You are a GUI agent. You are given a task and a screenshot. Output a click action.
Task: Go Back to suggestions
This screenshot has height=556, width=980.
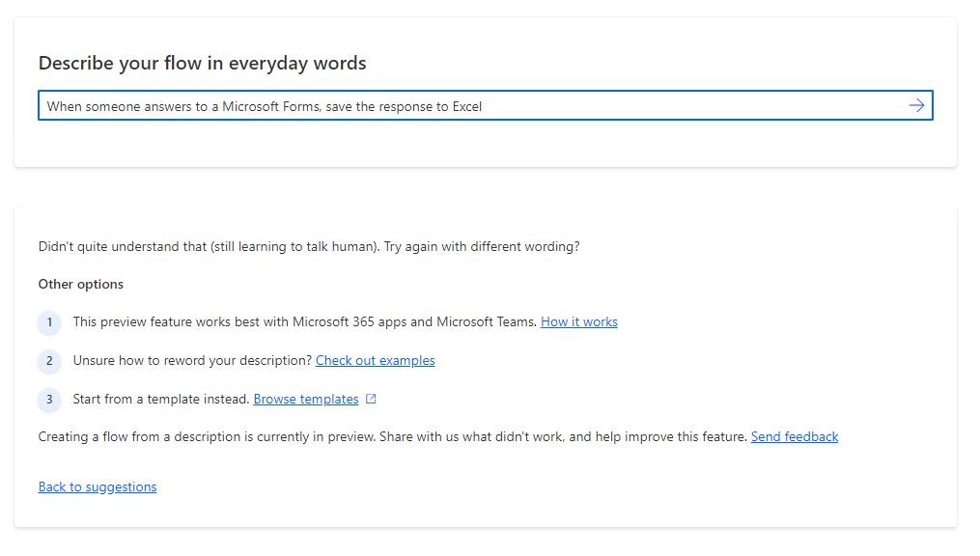(97, 486)
